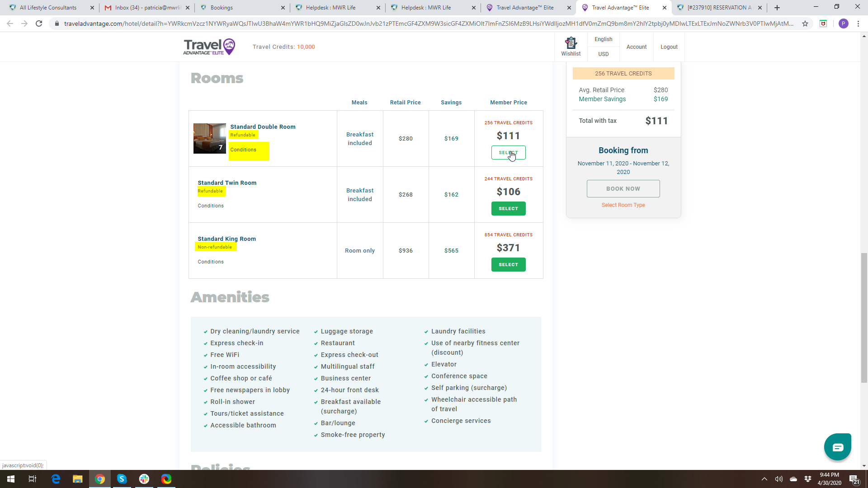Open the English language selector
868x488 pixels.
603,39
